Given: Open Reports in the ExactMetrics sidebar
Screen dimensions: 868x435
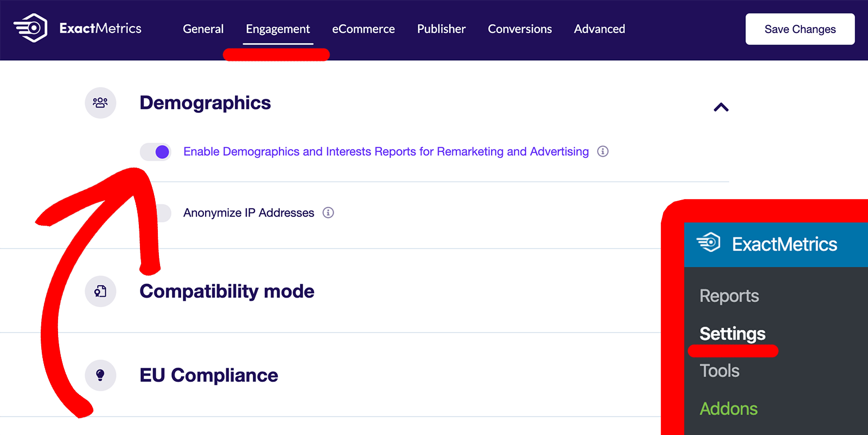Looking at the screenshot, I should point(729,296).
